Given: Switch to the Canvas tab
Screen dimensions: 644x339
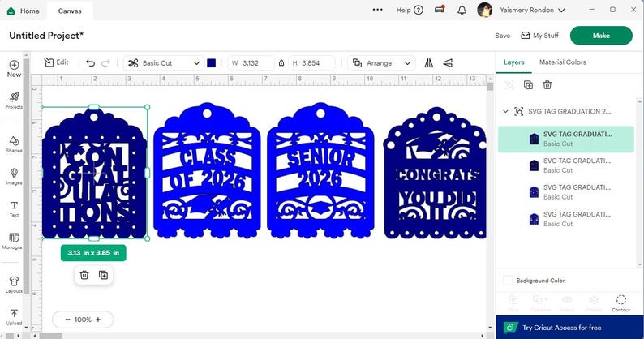Looking at the screenshot, I should point(70,11).
